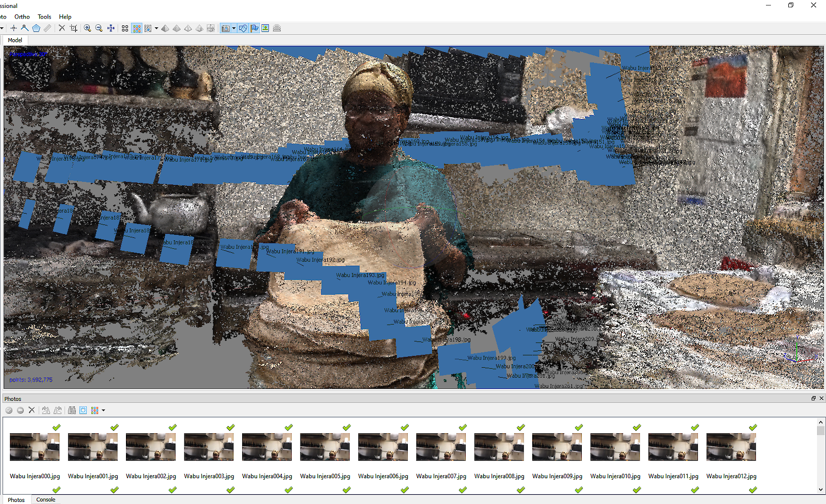Click the Remove Photos X in Photos pane

tap(31, 410)
